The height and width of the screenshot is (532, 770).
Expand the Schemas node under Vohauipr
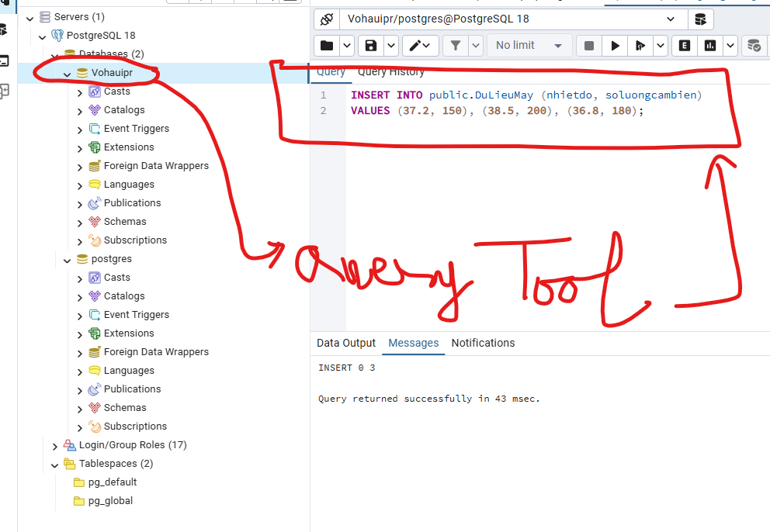[80, 222]
